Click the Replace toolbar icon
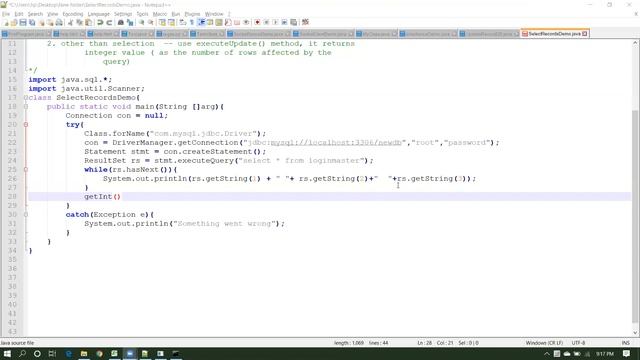The height and width of the screenshot is (360, 640). point(130,22)
